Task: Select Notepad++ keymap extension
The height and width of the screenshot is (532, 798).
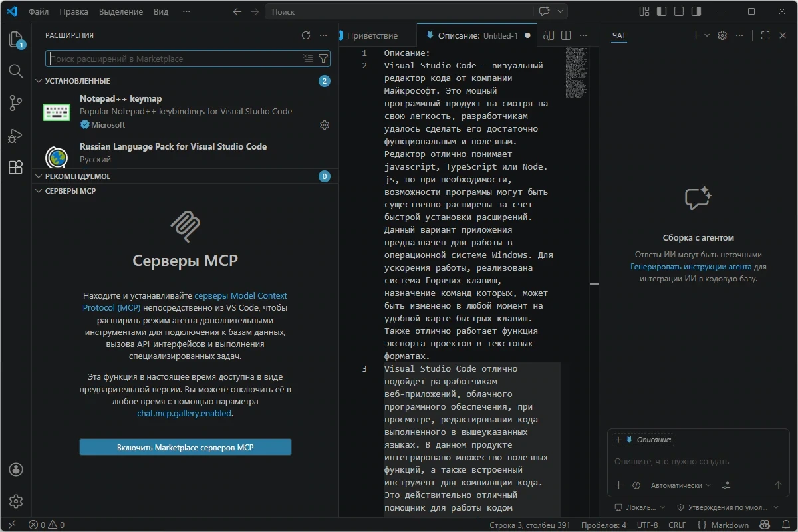Action: point(186,112)
